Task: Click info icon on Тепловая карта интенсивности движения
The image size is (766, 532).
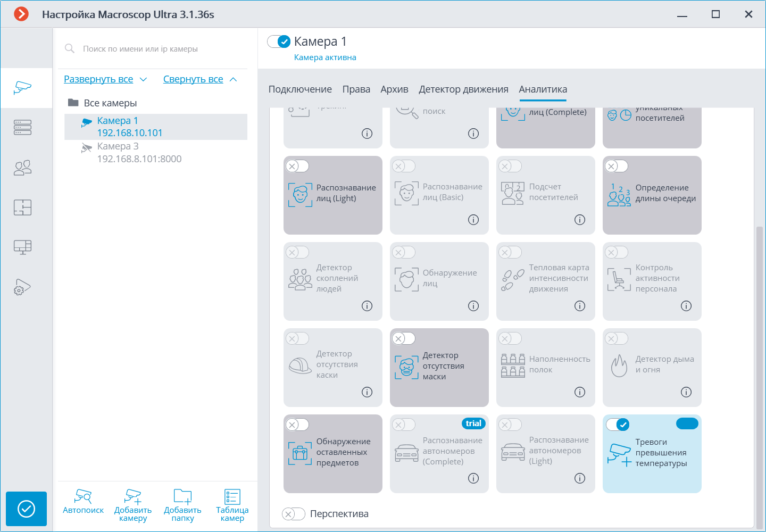Action: point(580,306)
